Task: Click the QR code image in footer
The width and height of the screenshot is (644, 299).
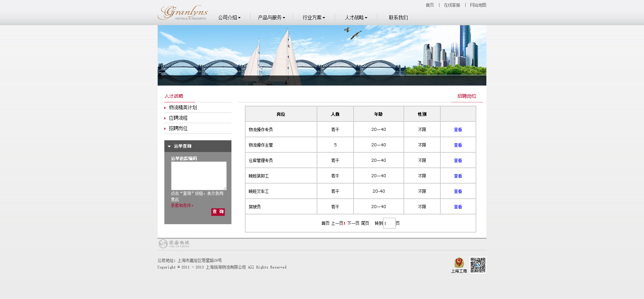Action: (x=478, y=265)
